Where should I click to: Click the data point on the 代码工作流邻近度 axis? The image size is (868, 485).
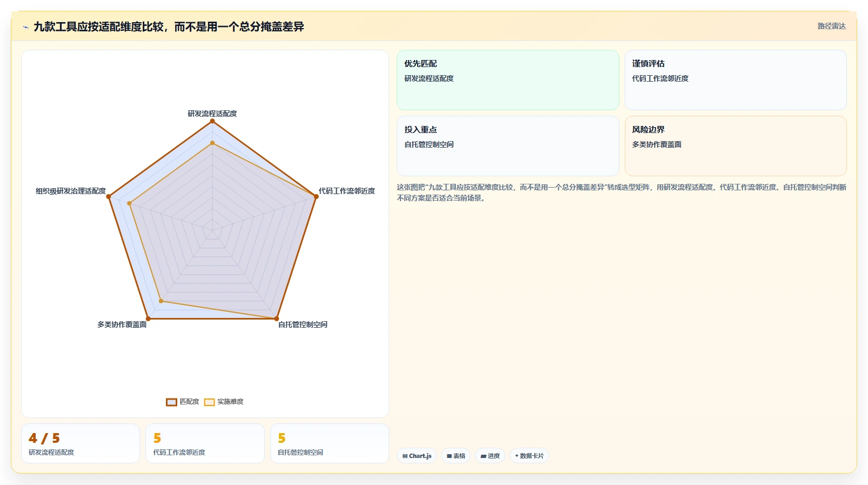pyautogui.click(x=316, y=197)
